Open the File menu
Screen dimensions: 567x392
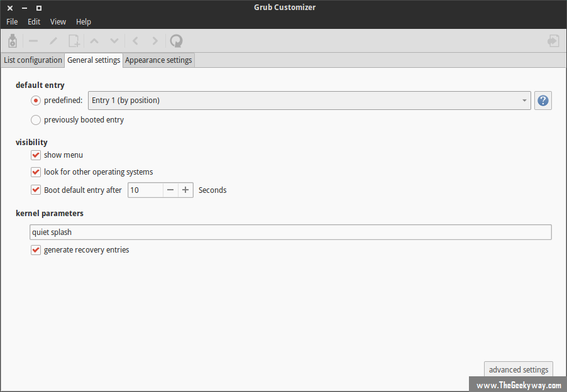coord(12,22)
